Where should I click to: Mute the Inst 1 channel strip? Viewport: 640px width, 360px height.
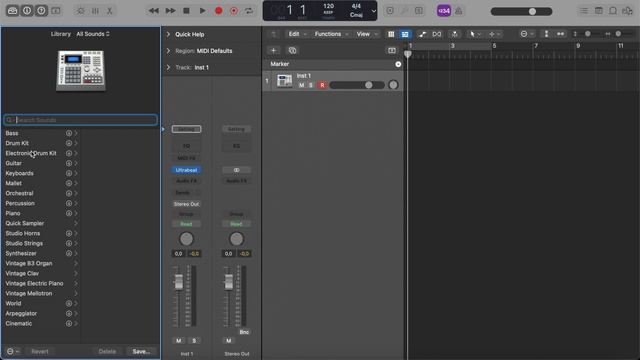[x=179, y=340]
